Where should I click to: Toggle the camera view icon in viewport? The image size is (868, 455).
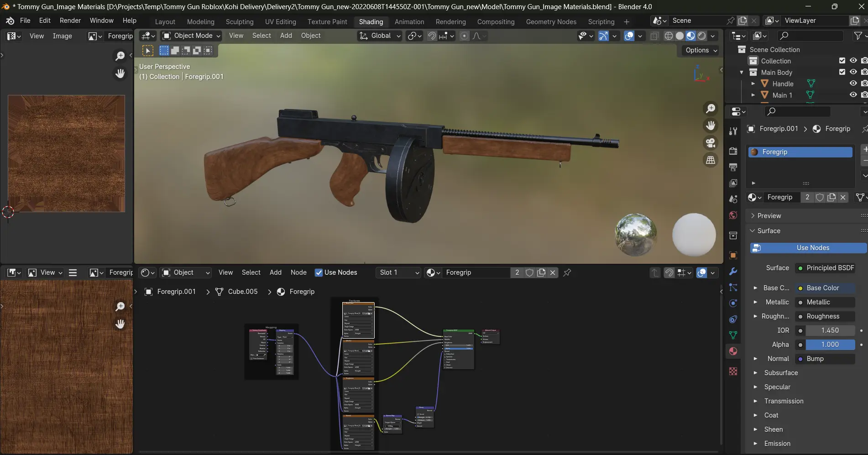coord(711,143)
